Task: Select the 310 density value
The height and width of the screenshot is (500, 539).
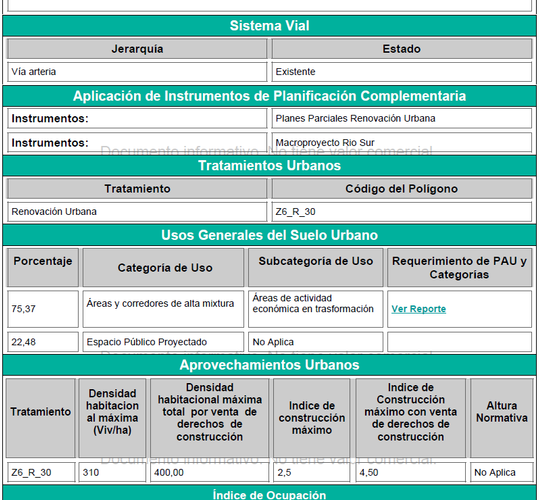Action: (x=112, y=473)
